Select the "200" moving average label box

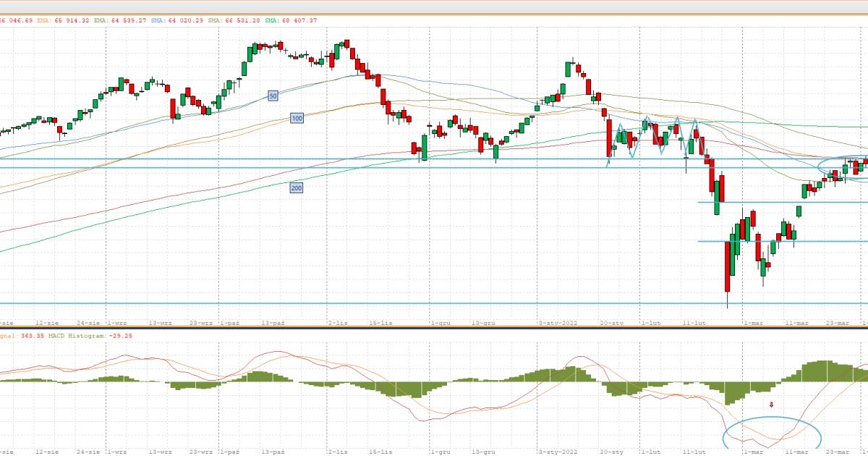click(x=296, y=188)
